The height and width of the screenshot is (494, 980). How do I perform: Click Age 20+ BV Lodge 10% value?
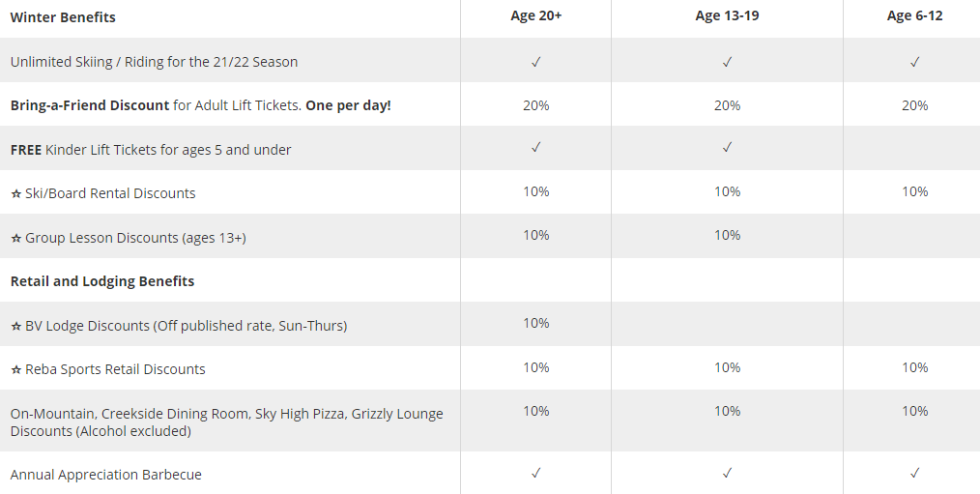pos(535,323)
